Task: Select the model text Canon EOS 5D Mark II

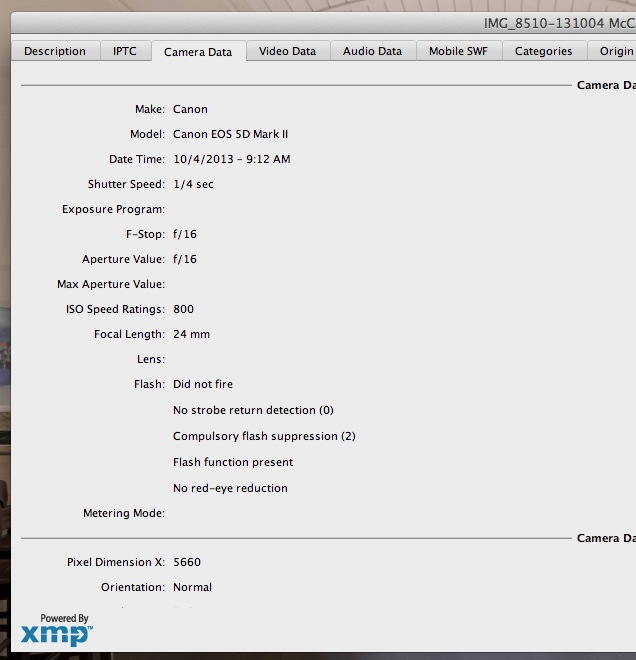Action: tap(231, 134)
